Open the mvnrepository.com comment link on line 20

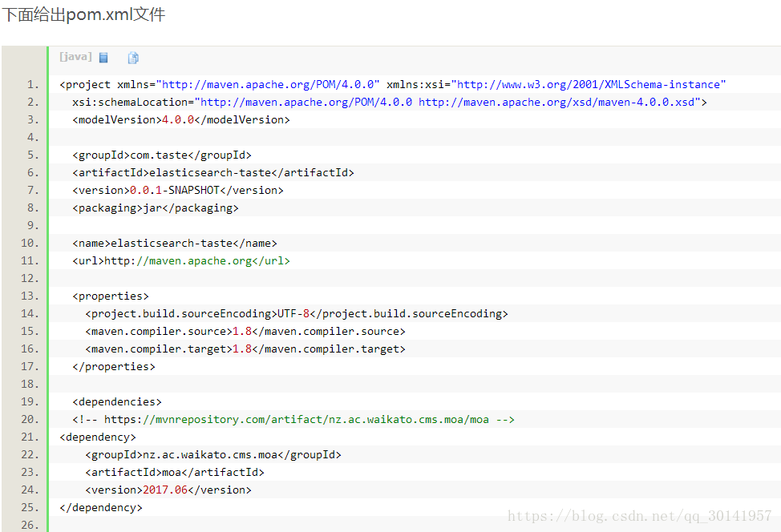click(x=297, y=420)
